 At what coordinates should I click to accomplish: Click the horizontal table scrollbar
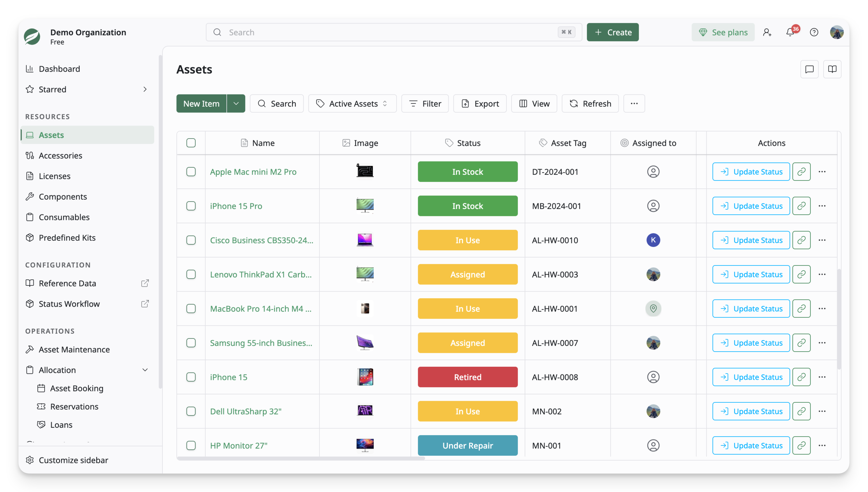(x=301, y=459)
